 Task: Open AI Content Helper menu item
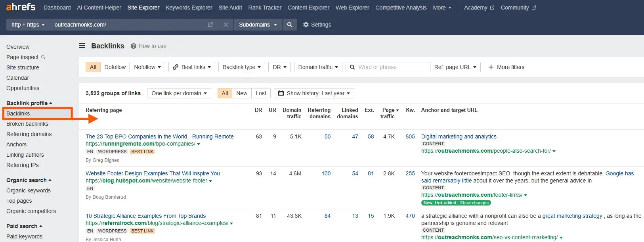point(99,8)
